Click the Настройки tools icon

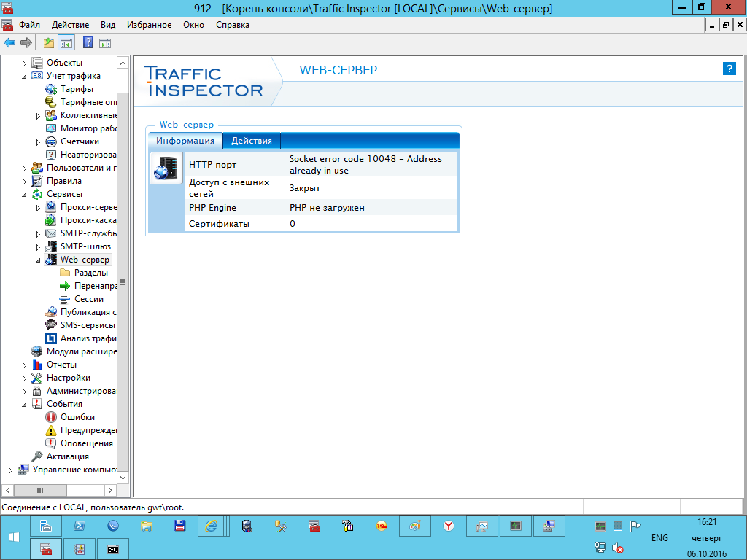tap(37, 378)
